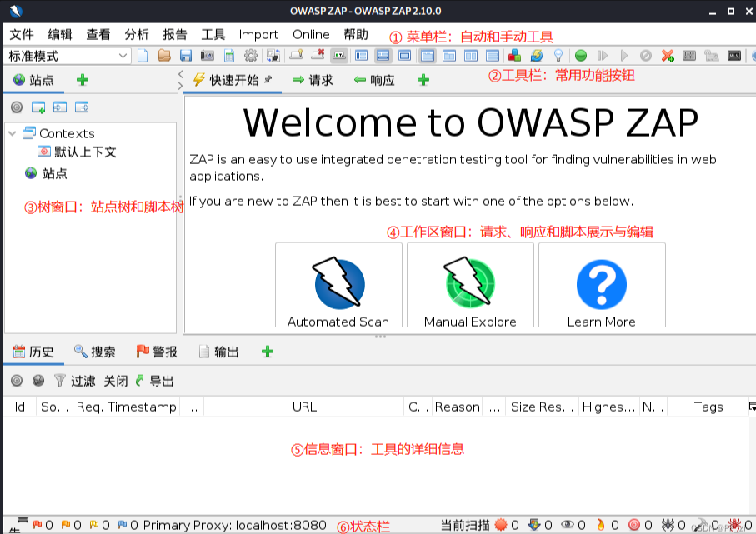Click the Continue play triangle icon
Image resolution: width=756 pixels, height=534 pixels.
(624, 56)
